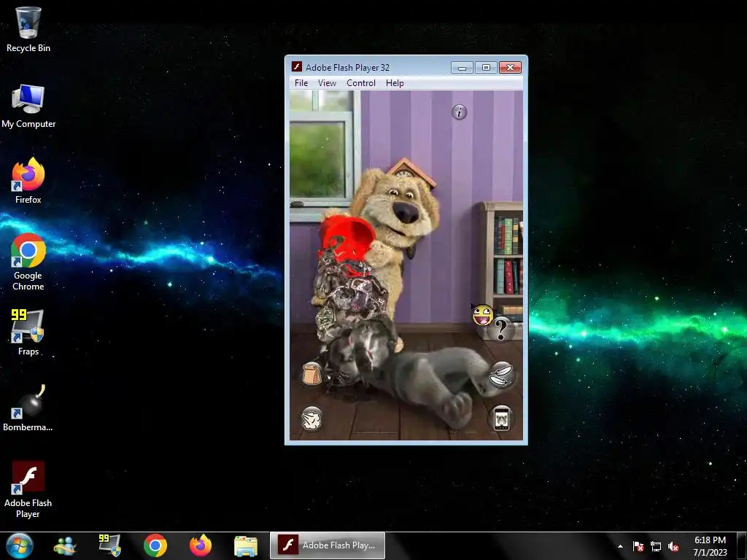
Task: Select the Adobe Flash Player desktop shortcut
Action: coord(28,489)
